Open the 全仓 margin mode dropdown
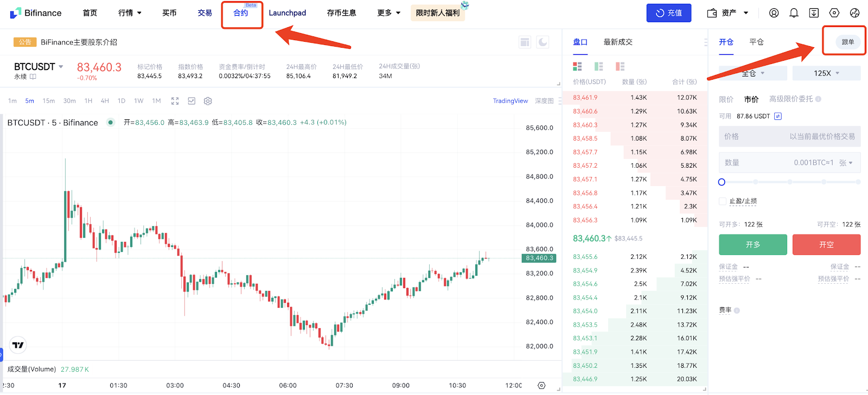The image size is (868, 395). (x=752, y=73)
